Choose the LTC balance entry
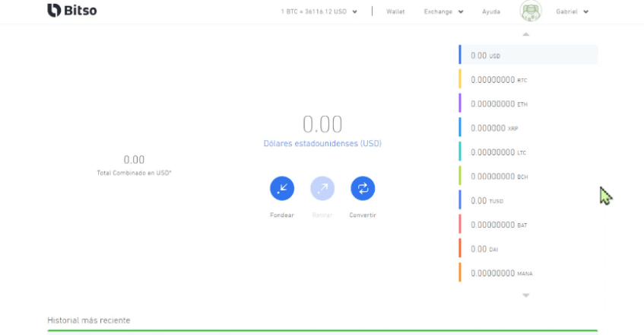 pos(528,152)
